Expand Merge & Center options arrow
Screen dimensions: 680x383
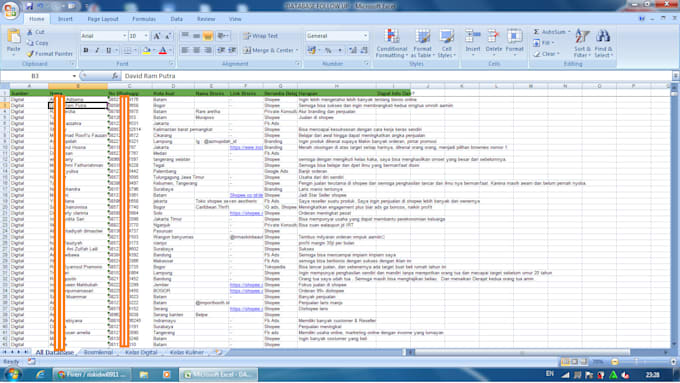point(297,50)
